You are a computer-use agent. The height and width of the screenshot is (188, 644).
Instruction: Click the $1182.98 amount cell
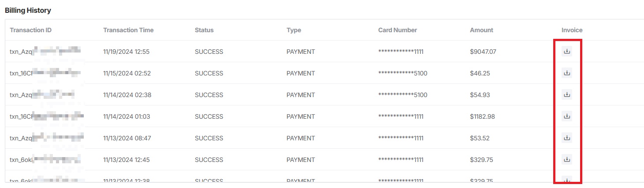tap(482, 117)
